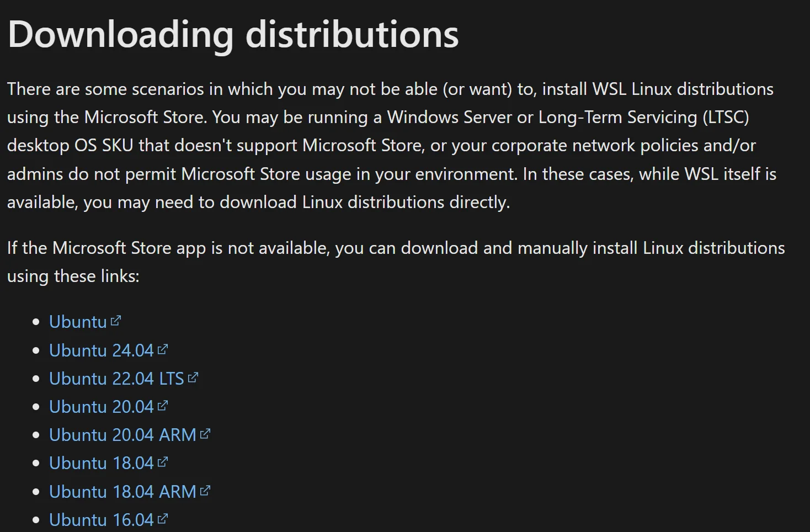The height and width of the screenshot is (532, 810).
Task: Open the plain Ubuntu download link
Action: [77, 322]
